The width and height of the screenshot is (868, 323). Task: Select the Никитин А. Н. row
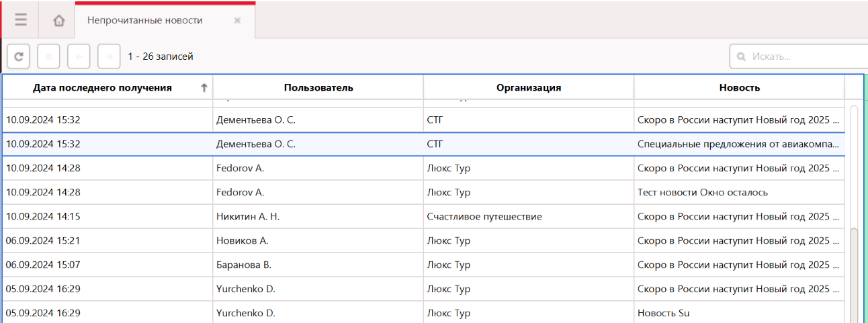tap(247, 217)
